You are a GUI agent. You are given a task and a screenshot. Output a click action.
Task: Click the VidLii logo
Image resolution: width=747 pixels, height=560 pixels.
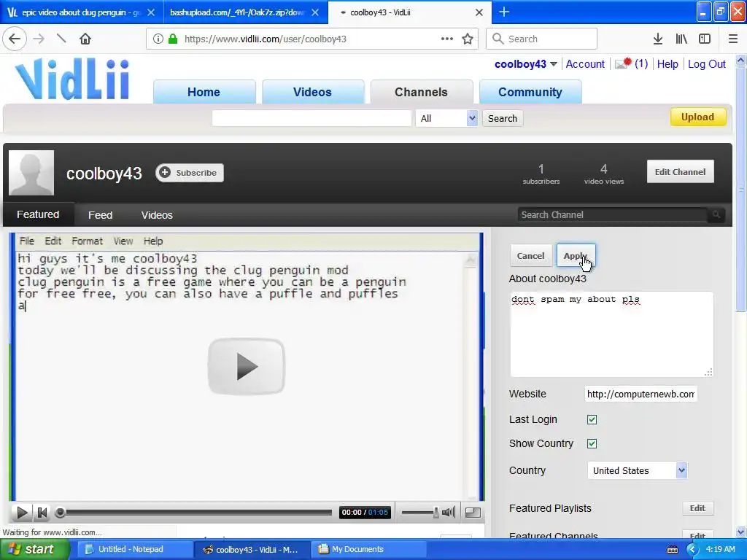point(72,79)
